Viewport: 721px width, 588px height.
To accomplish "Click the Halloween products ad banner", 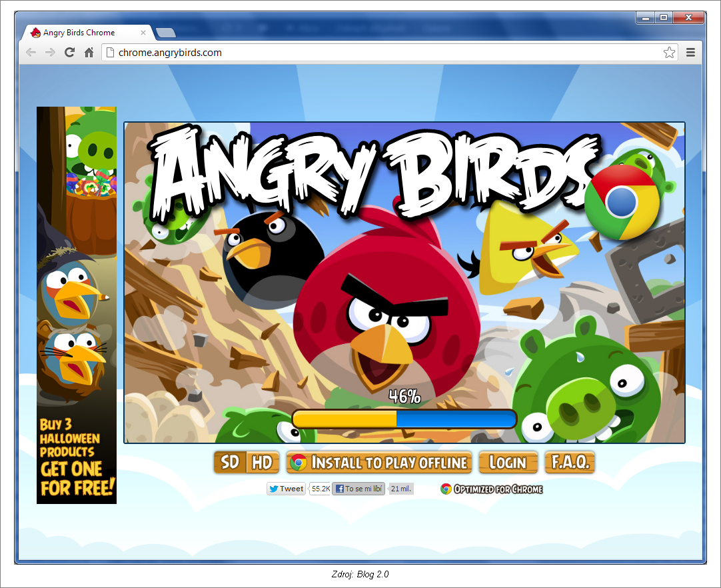I will (77, 305).
